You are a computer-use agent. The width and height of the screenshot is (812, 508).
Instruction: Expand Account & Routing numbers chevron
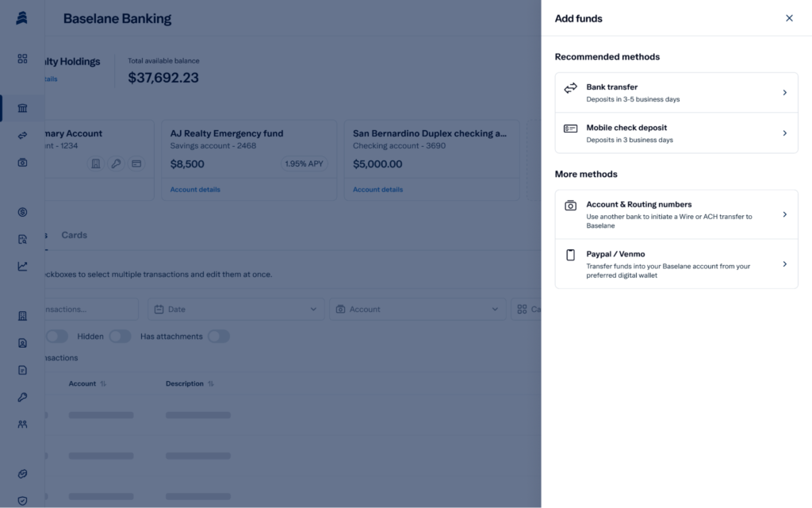(x=785, y=214)
